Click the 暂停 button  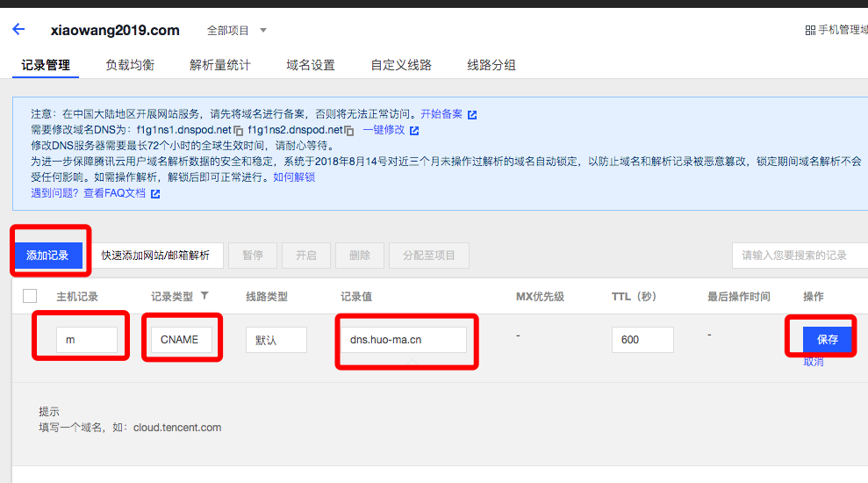[253, 256]
